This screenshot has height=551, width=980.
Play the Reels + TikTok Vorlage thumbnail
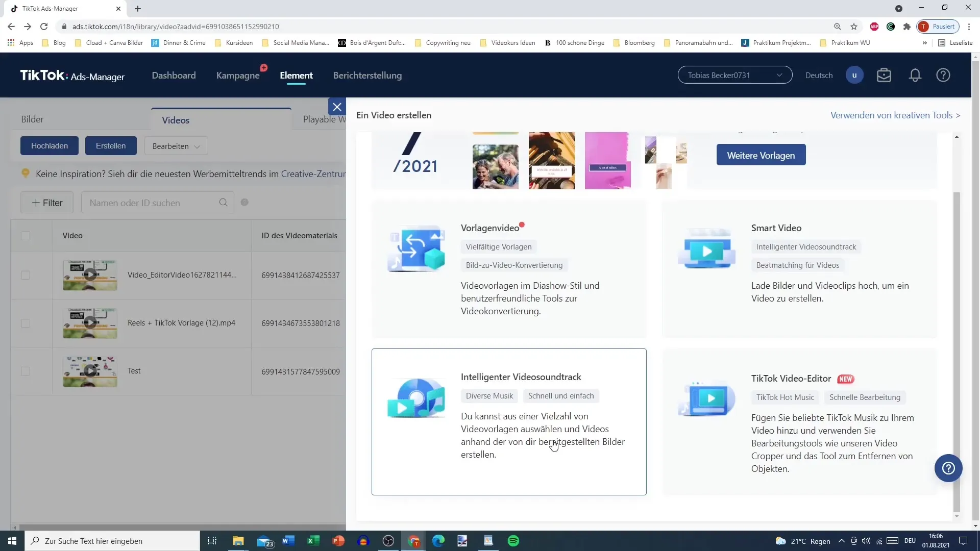pyautogui.click(x=90, y=323)
